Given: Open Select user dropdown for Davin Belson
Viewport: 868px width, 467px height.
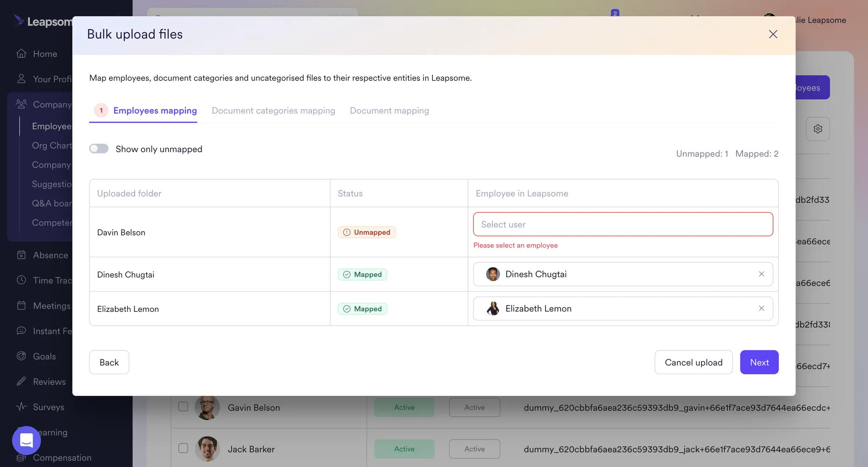Looking at the screenshot, I should (622, 224).
